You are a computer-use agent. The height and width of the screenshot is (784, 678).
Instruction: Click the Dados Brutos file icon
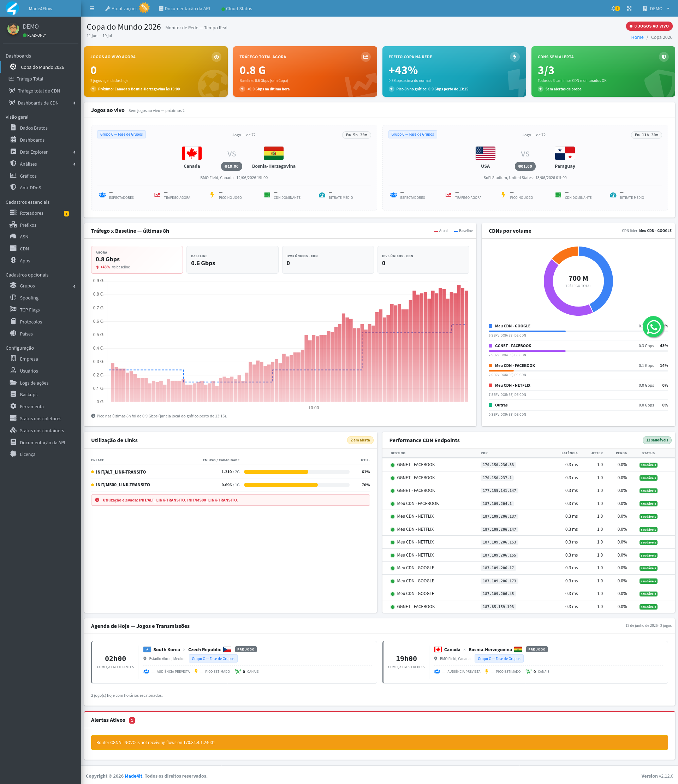(x=13, y=127)
